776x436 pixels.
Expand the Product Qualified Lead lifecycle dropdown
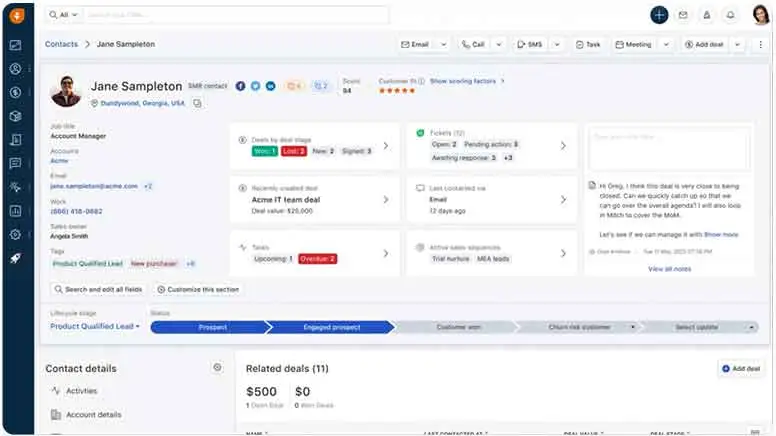coord(95,327)
